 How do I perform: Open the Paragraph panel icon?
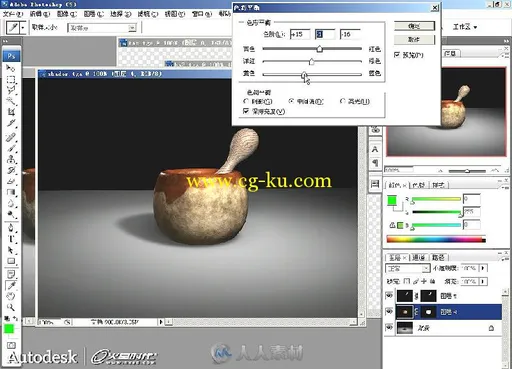[375, 163]
